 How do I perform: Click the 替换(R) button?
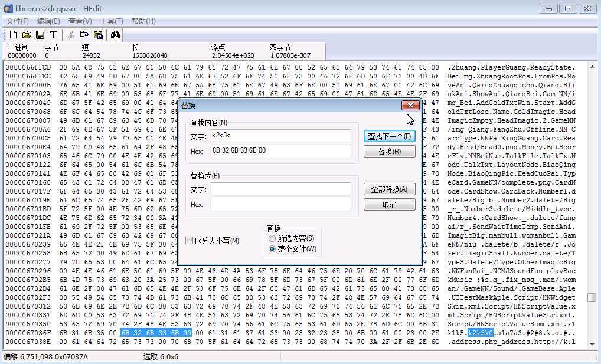390,152
